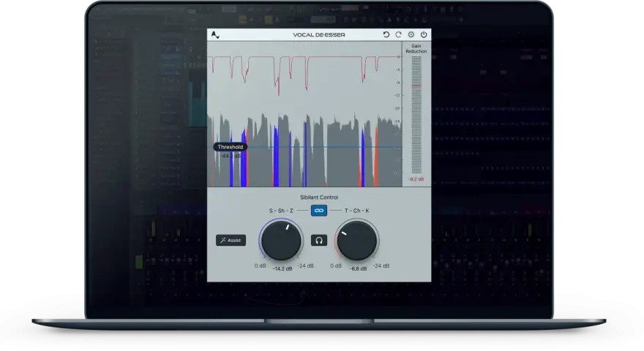Toggle the plugin power bypass icon
The height and width of the screenshot is (351, 644).
point(424,35)
